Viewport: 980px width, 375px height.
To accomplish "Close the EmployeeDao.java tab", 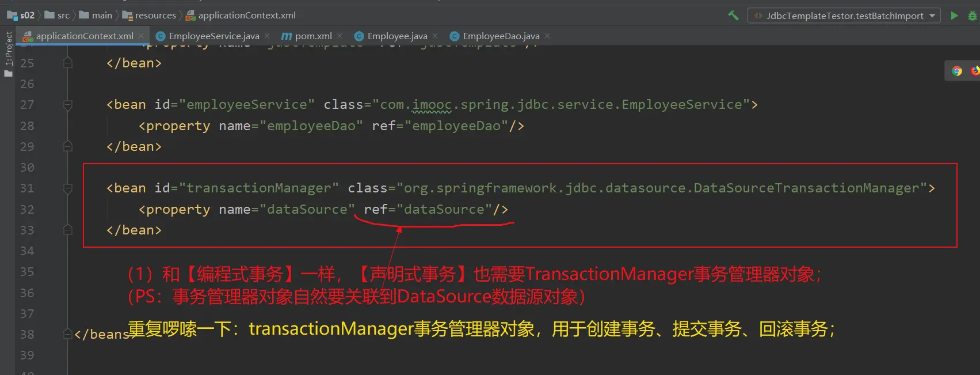I will click(547, 36).
